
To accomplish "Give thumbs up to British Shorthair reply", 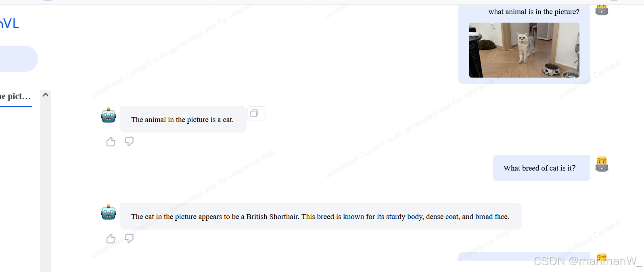I will [111, 238].
